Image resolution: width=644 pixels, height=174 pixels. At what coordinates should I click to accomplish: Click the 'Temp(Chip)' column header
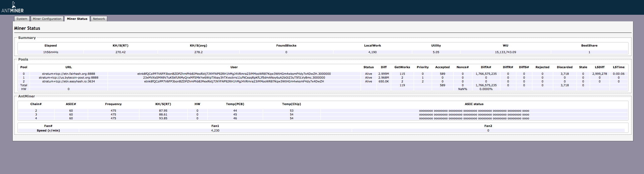(291, 104)
